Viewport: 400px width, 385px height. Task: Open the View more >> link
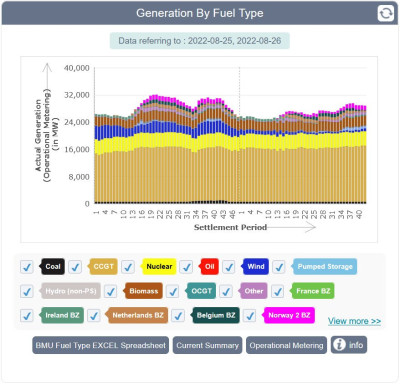coord(354,321)
